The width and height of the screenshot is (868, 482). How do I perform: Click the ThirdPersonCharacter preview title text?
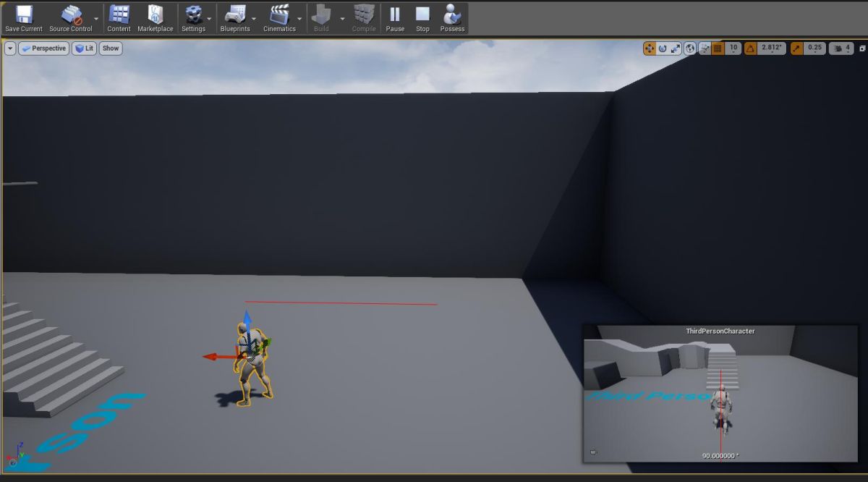pyautogui.click(x=720, y=331)
